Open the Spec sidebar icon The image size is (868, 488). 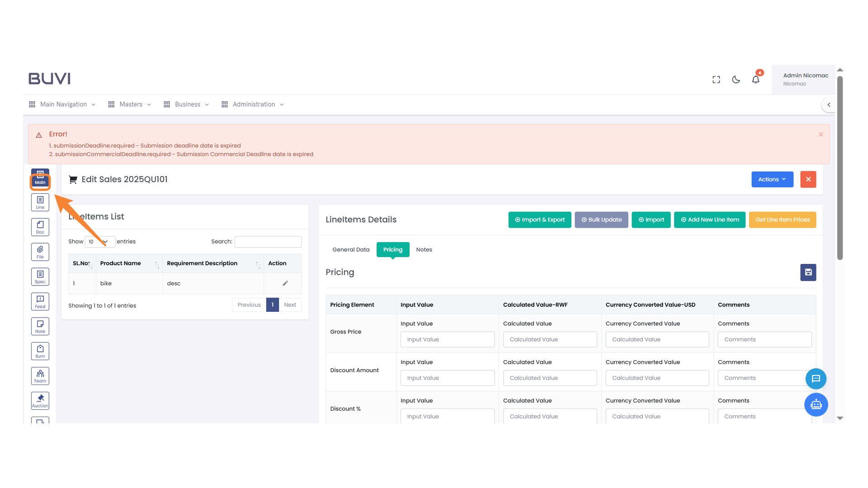click(x=40, y=277)
